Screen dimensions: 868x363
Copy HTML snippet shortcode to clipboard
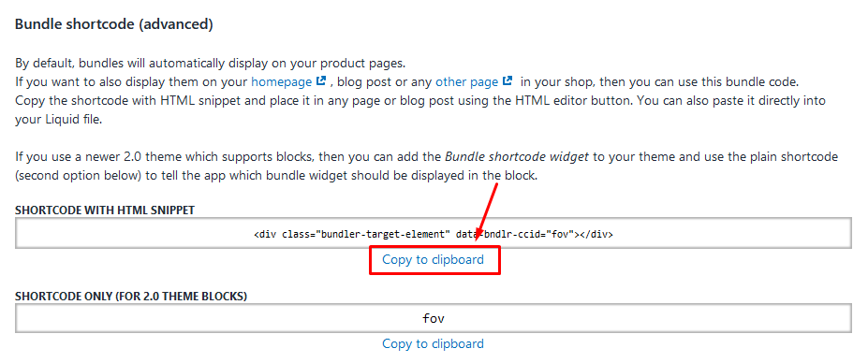433,259
